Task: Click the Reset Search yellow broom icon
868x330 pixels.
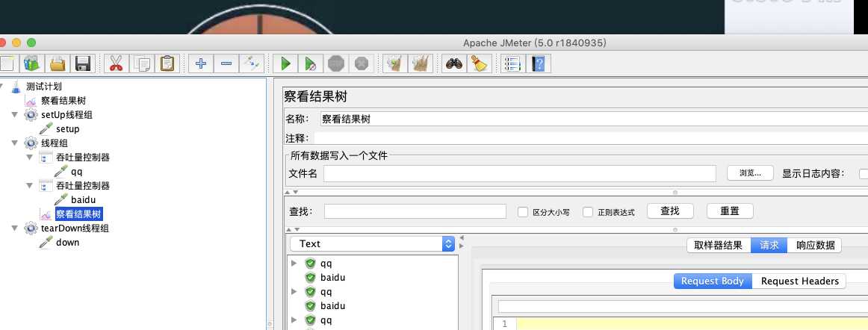Action: (480, 63)
